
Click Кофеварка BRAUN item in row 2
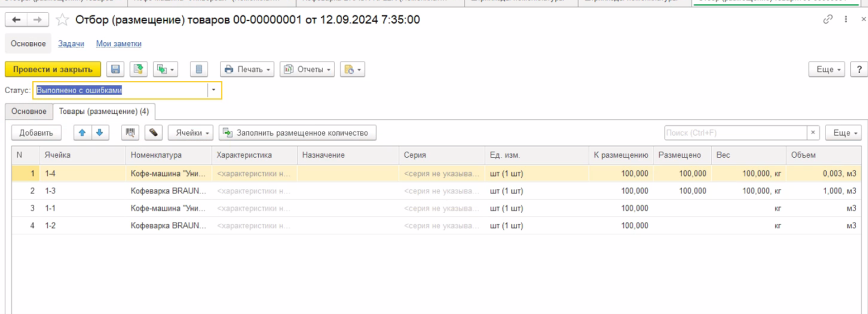coord(169,191)
